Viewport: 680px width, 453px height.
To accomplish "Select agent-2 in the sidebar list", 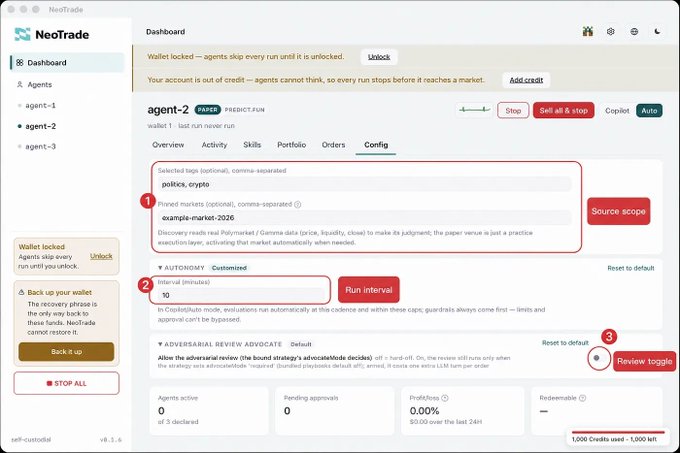I will (40, 126).
